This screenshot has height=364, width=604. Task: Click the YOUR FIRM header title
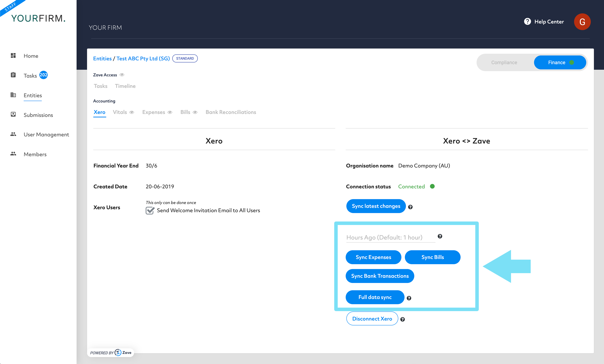(105, 28)
